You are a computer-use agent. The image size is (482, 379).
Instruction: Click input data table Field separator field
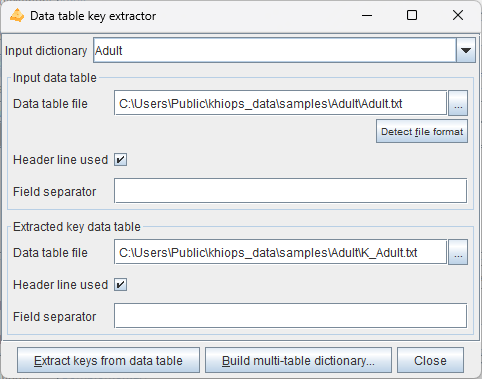point(290,191)
